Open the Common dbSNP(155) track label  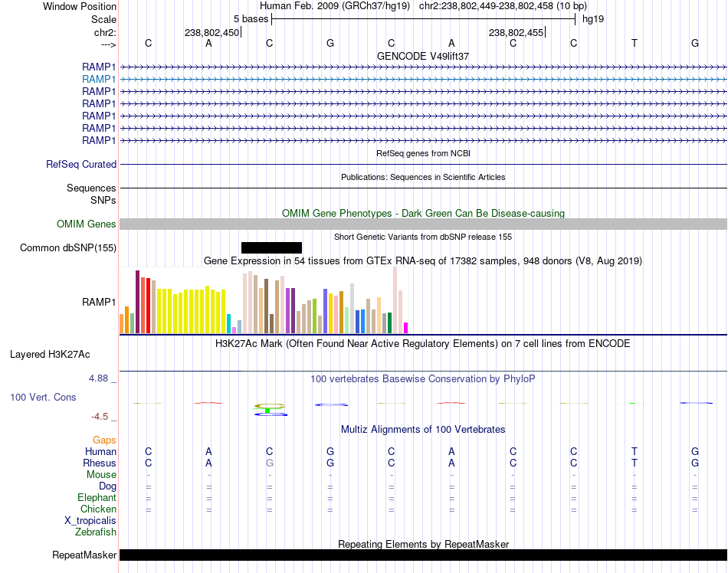[x=67, y=247]
